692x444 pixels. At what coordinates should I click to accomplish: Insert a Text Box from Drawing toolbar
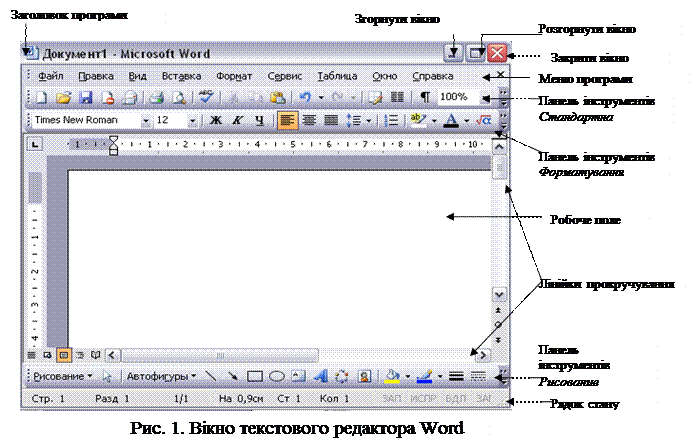(299, 376)
